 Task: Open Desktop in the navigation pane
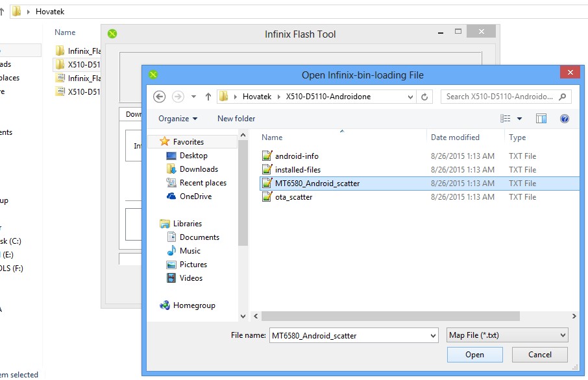coord(193,156)
